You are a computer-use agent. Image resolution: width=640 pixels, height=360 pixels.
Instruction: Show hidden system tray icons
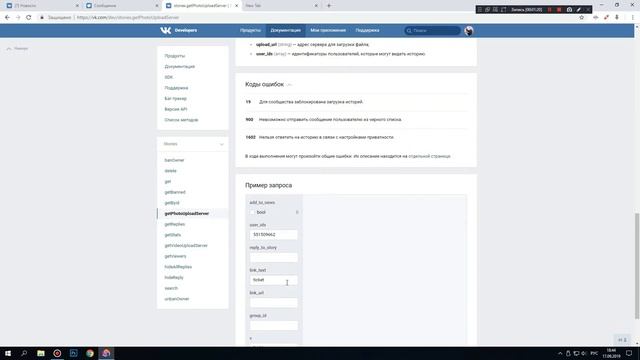coord(560,353)
